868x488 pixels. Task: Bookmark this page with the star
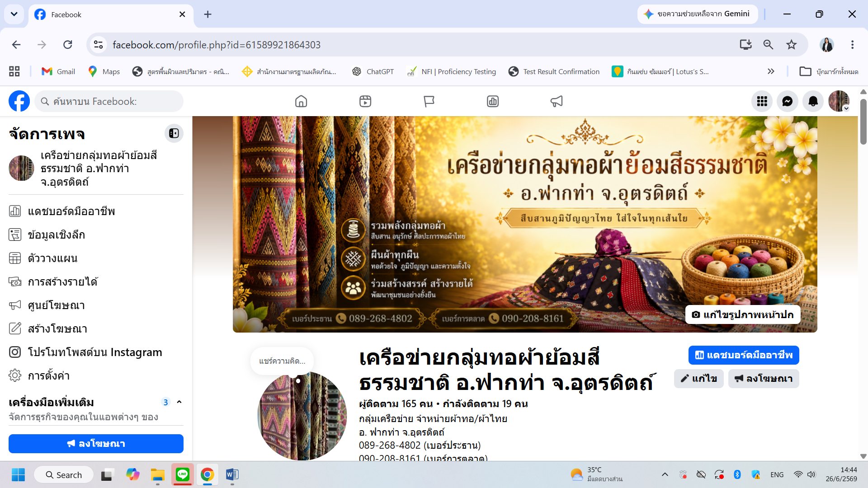791,45
